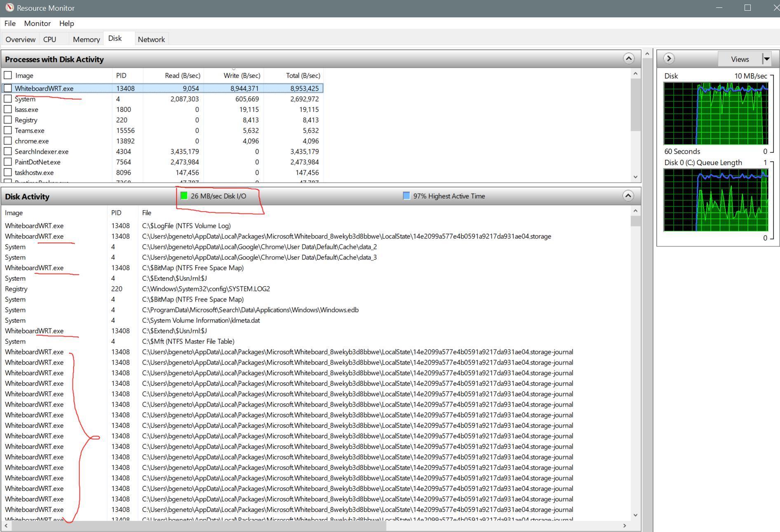This screenshot has height=532, width=780.
Task: Tick the WhiteboardWRT.exe process checkbox
Action: [8, 88]
